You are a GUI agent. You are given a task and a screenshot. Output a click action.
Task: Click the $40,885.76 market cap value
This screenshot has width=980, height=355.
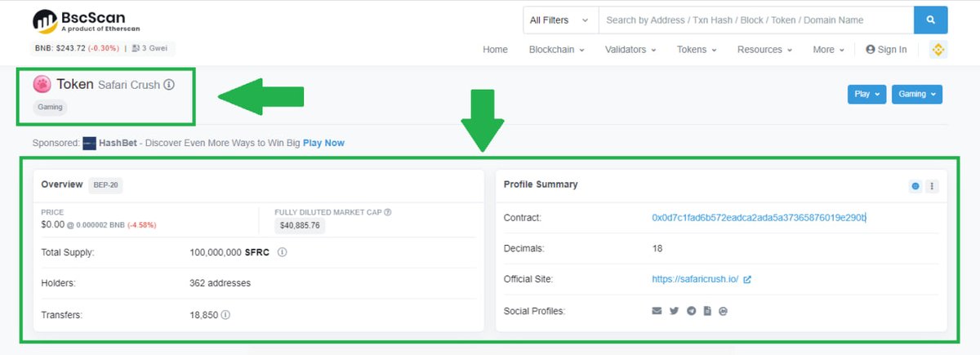(x=300, y=225)
